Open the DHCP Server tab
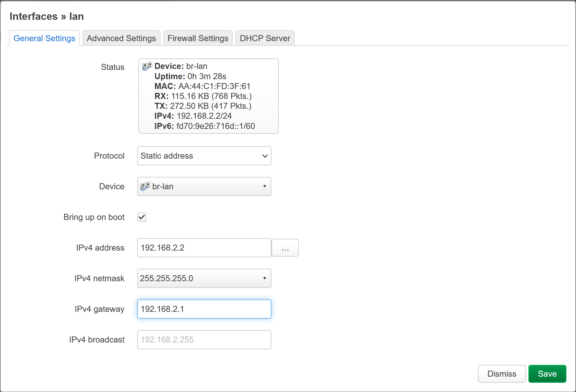Screen dimensions: 576x392 (x=265, y=38)
